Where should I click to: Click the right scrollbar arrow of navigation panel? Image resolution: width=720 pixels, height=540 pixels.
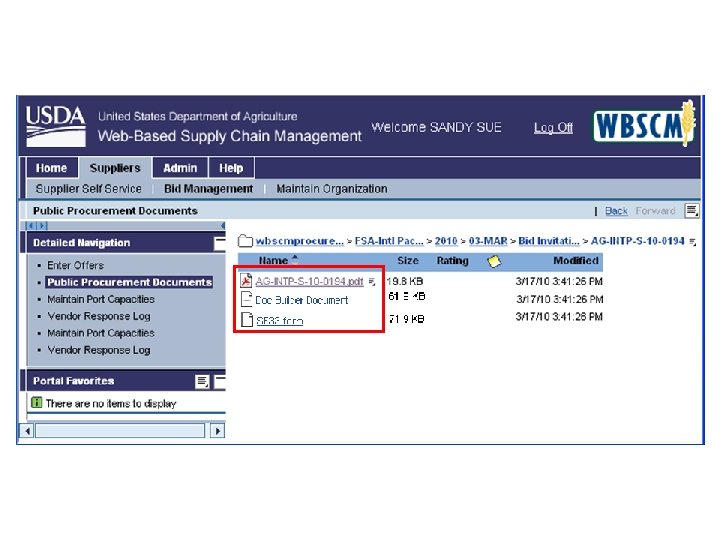[218, 431]
